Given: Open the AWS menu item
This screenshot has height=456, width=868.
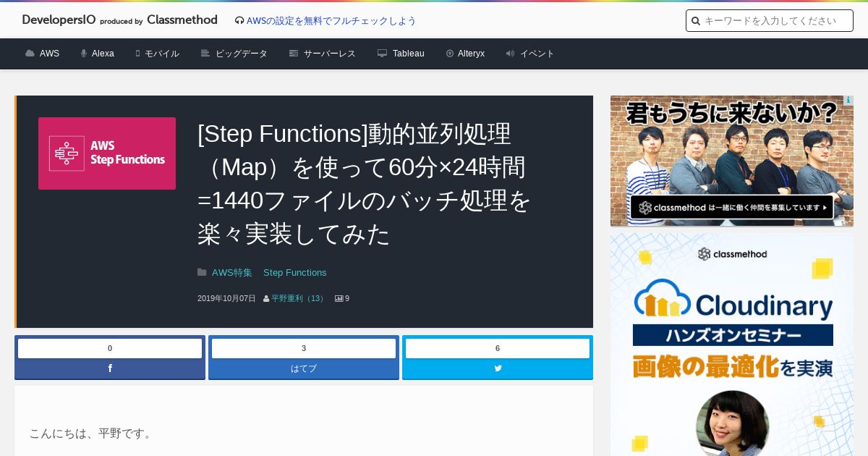Looking at the screenshot, I should coord(49,54).
